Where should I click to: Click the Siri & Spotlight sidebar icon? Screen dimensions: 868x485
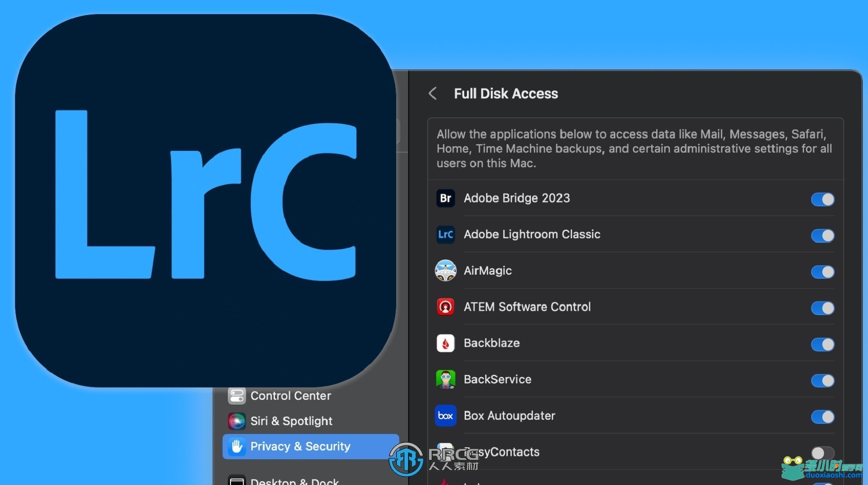(x=236, y=421)
